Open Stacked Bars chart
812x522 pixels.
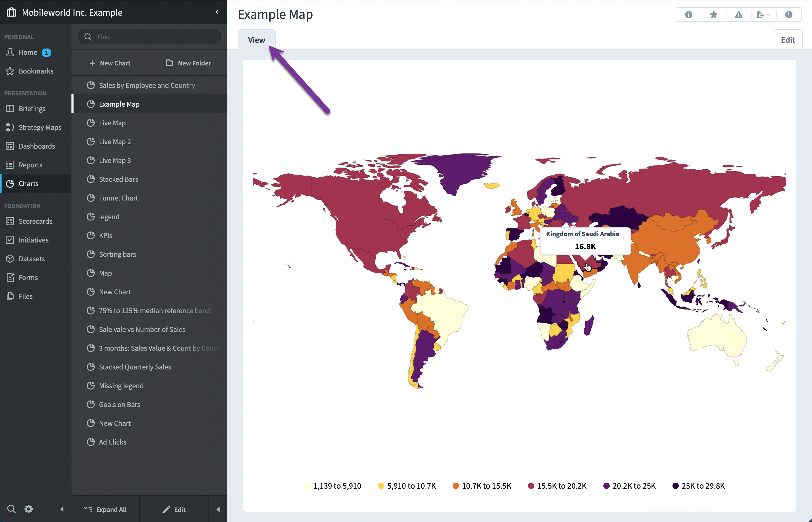[149, 179]
